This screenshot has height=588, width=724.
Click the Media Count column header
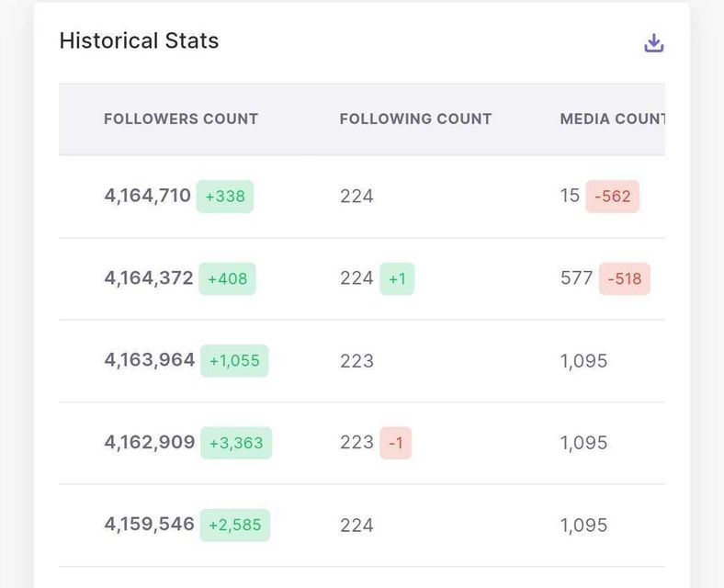pyautogui.click(x=611, y=119)
